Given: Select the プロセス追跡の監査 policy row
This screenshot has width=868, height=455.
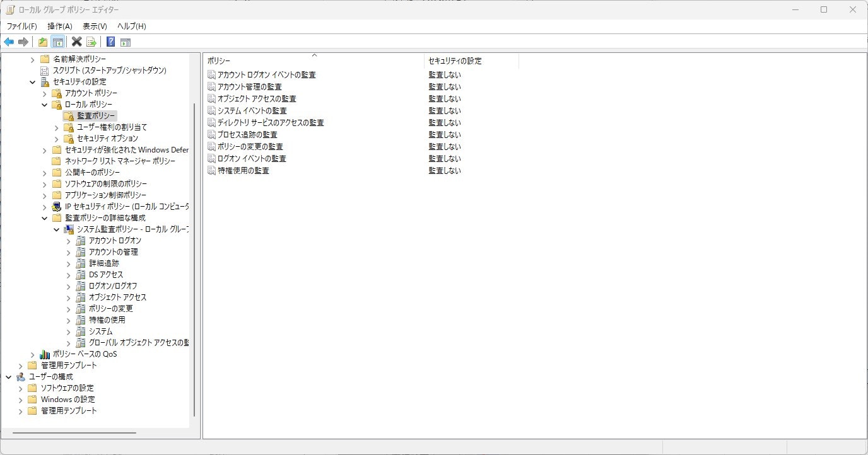Looking at the screenshot, I should pos(247,134).
